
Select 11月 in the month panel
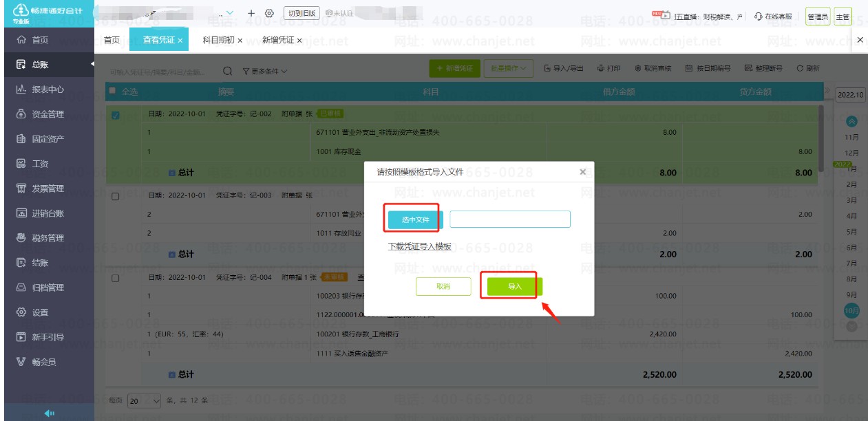(851, 137)
